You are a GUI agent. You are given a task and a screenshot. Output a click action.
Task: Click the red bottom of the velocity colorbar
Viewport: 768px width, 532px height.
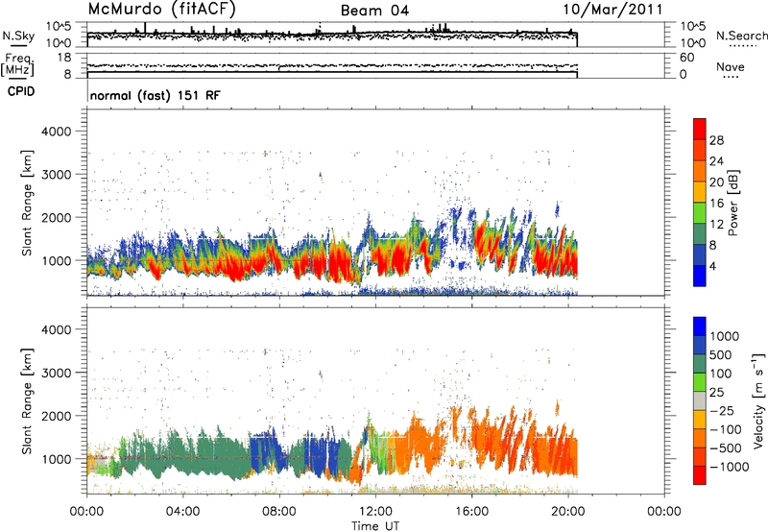[700, 475]
